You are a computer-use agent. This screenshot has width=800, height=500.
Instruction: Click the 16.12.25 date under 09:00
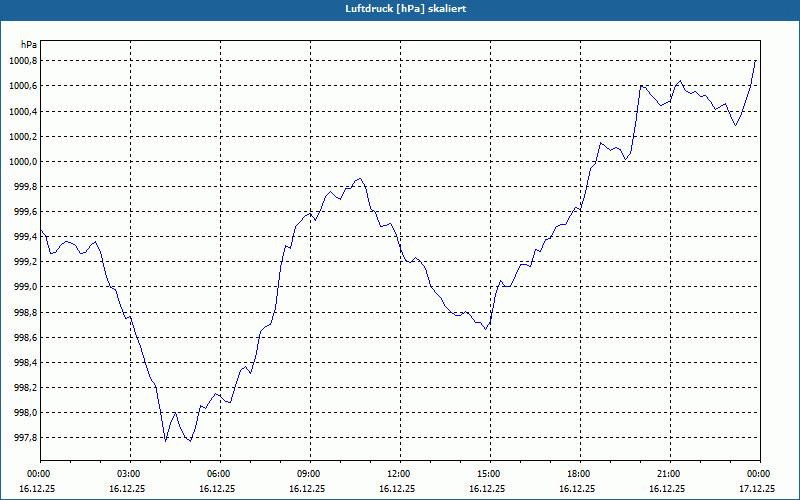click(307, 489)
